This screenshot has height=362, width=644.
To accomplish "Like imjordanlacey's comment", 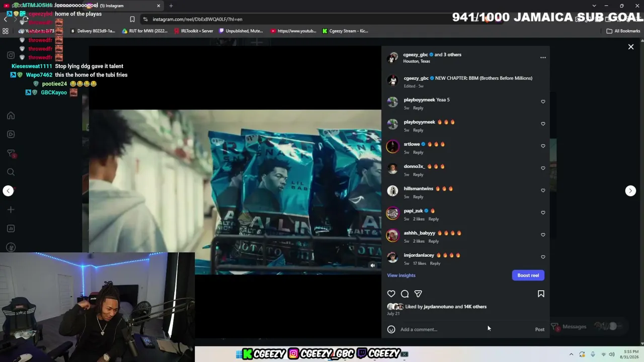I will 543,256.
